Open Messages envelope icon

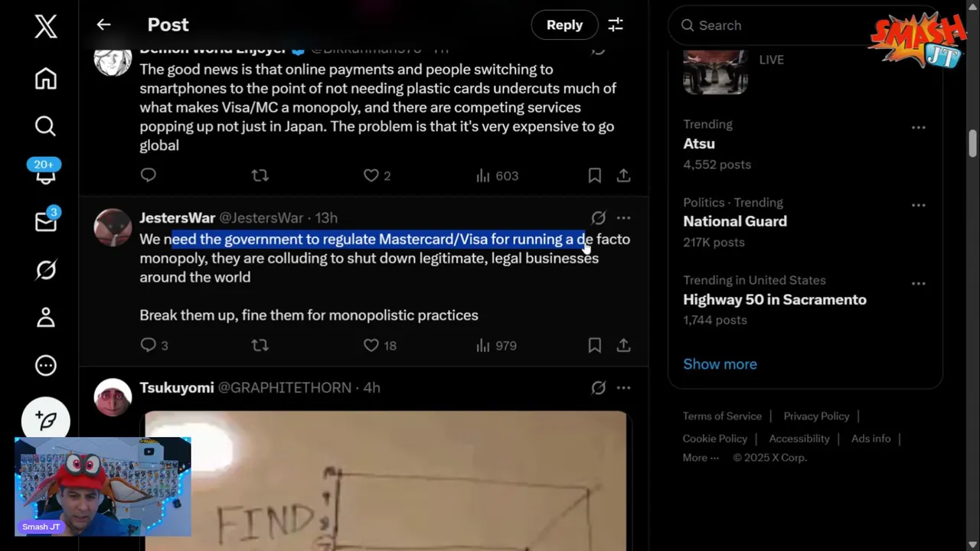pyautogui.click(x=46, y=221)
